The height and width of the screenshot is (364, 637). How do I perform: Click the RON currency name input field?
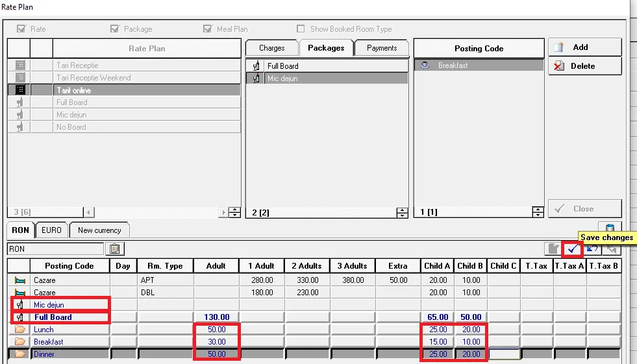[55, 249]
